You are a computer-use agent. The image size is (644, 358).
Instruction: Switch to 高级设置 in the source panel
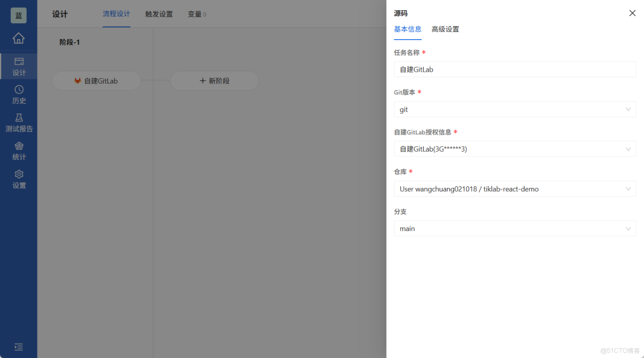point(446,29)
